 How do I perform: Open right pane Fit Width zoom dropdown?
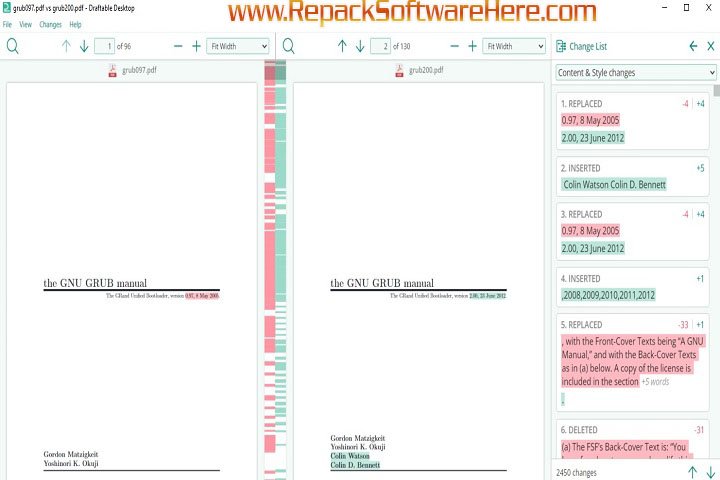click(514, 46)
